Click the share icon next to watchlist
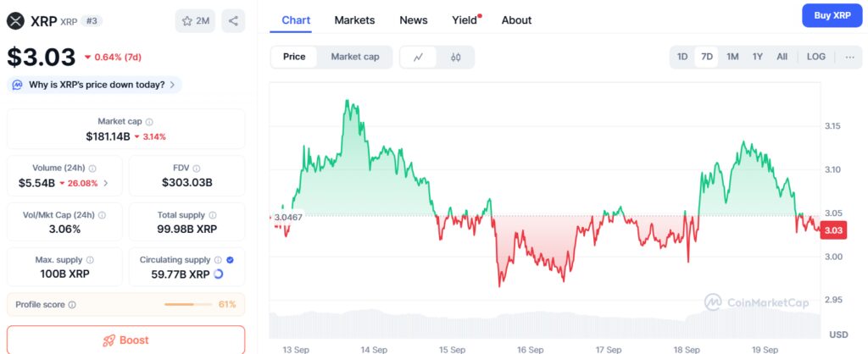Screen dimensions: 868x354 (x=233, y=21)
